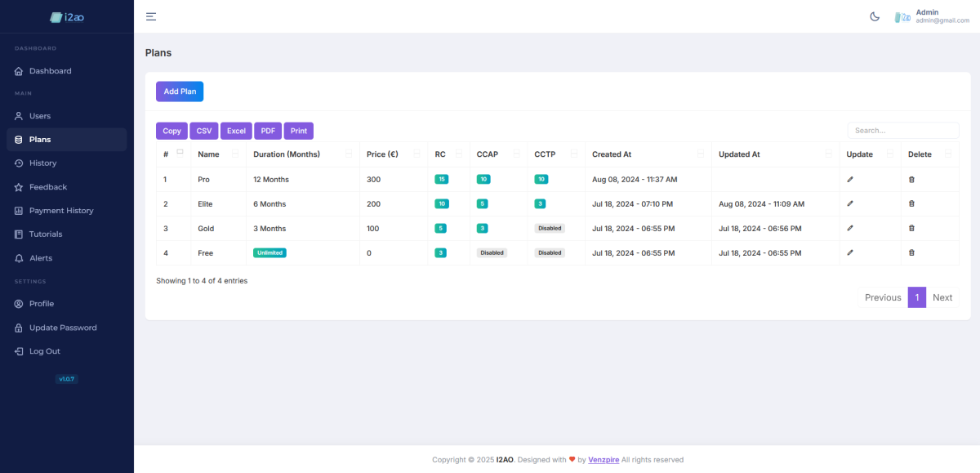Go to Users in the sidebar
980x473 pixels.
[40, 116]
